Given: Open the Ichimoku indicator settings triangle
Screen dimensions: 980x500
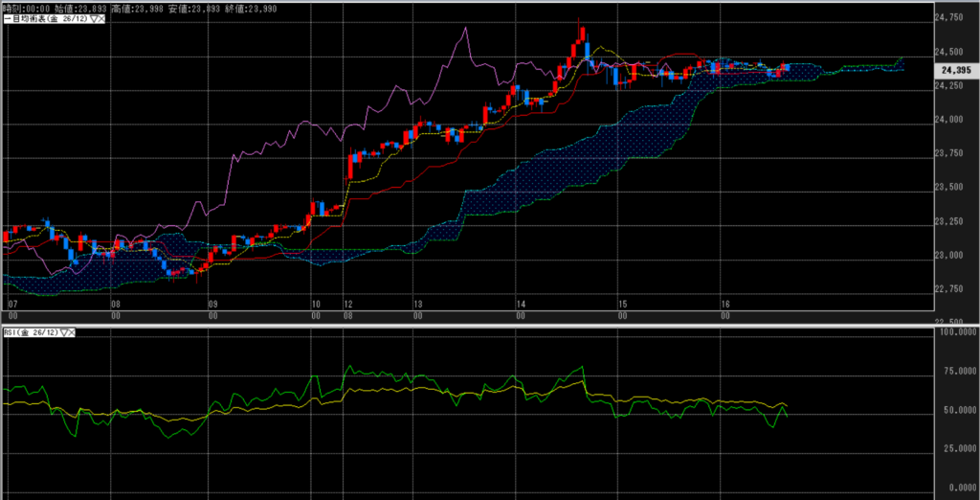Looking at the screenshot, I should click(92, 19).
